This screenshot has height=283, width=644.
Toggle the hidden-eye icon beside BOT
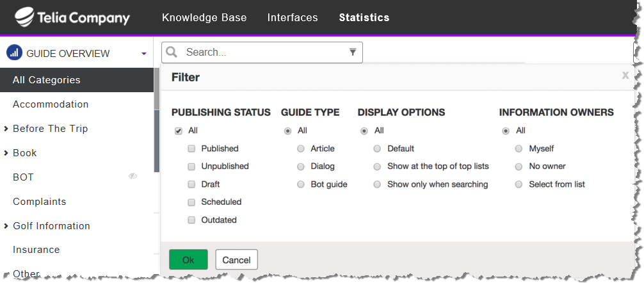(x=133, y=176)
